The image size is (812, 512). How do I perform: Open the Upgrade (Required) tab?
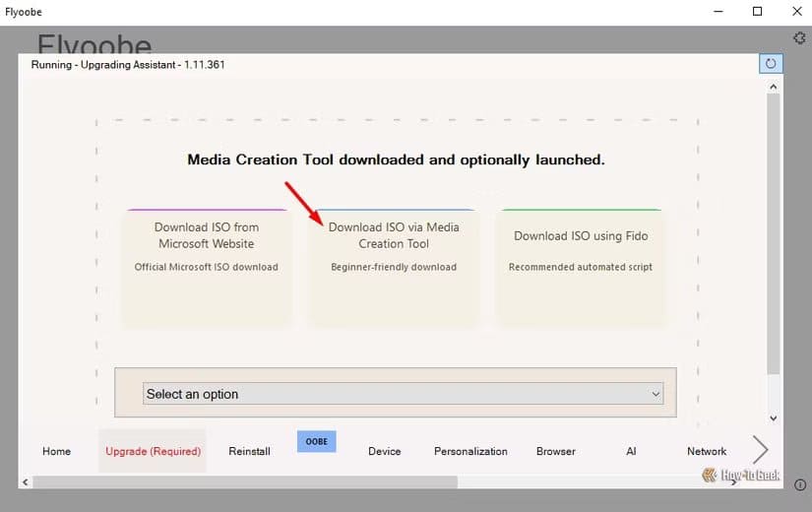153,451
